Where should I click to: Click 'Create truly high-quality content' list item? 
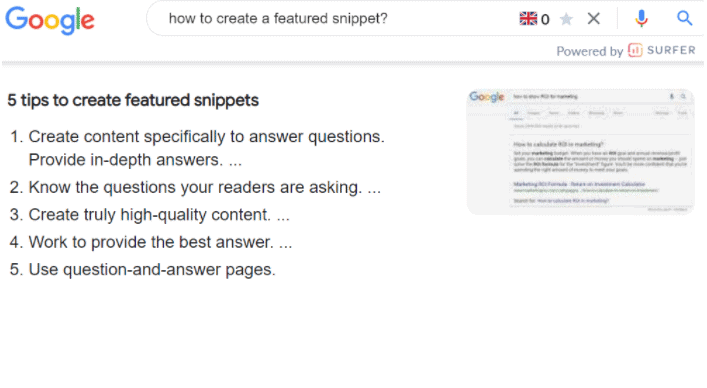[159, 215]
